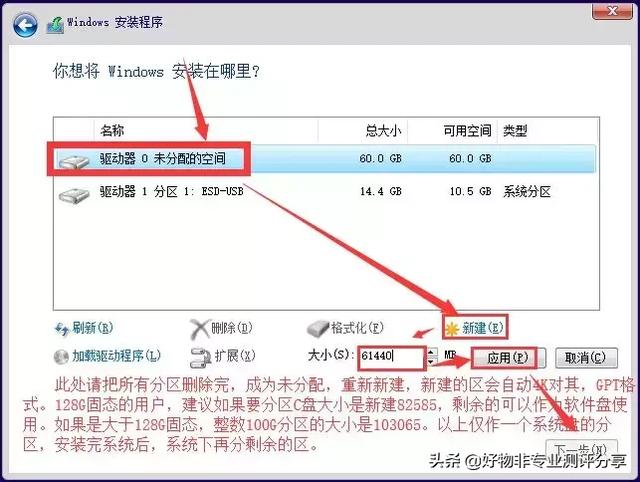Click the Apply (应用) button

click(509, 358)
